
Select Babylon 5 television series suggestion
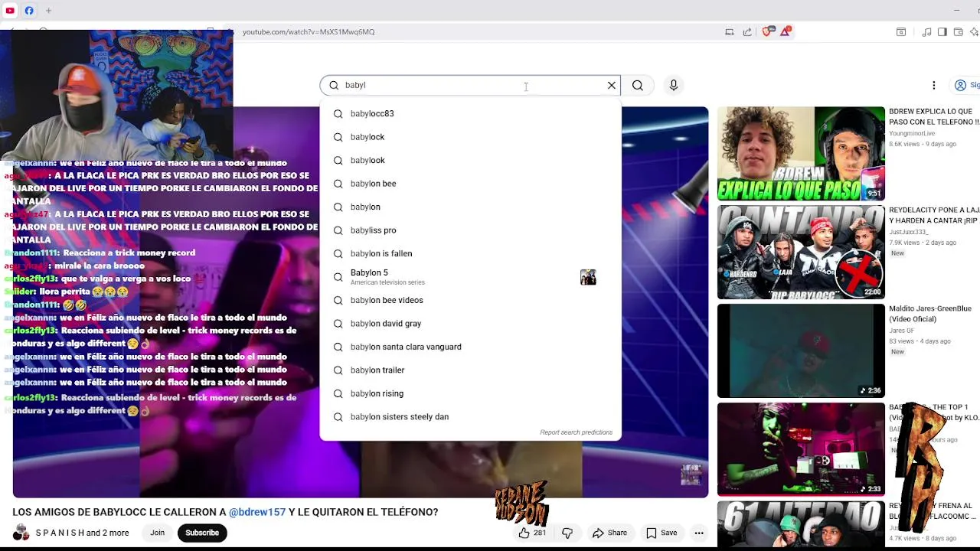470,277
